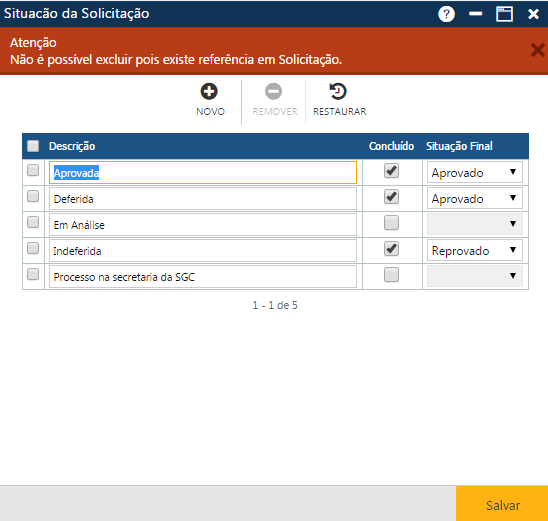Click the Processo na secretaria da SGC field
The height and width of the screenshot is (521, 548).
(x=203, y=277)
